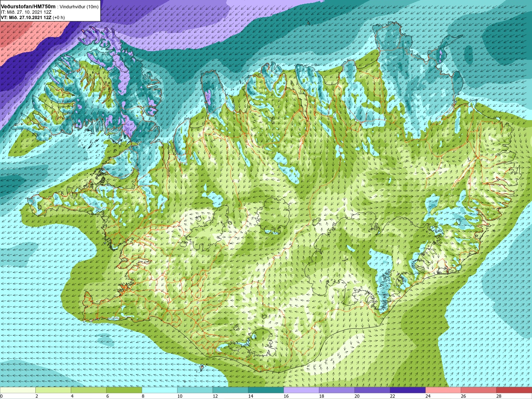
Task: Click the salmon 26–28 legend swatch
Action: tap(478, 390)
